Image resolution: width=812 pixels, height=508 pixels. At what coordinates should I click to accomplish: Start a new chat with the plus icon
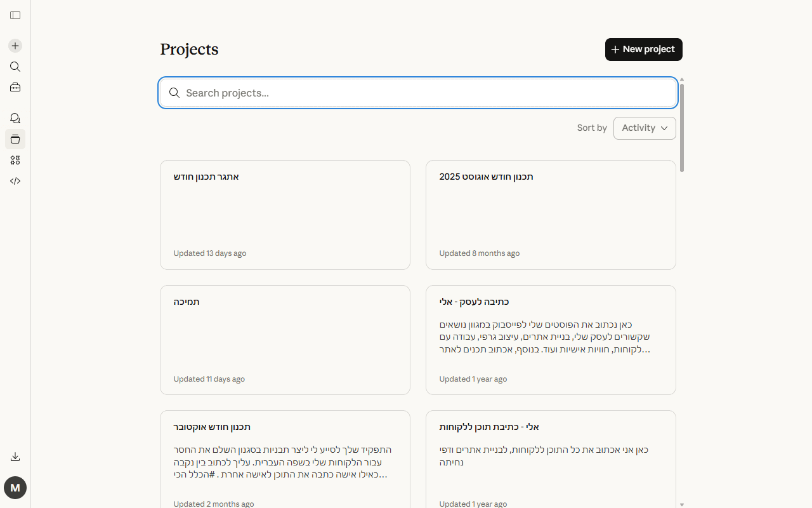[15, 46]
